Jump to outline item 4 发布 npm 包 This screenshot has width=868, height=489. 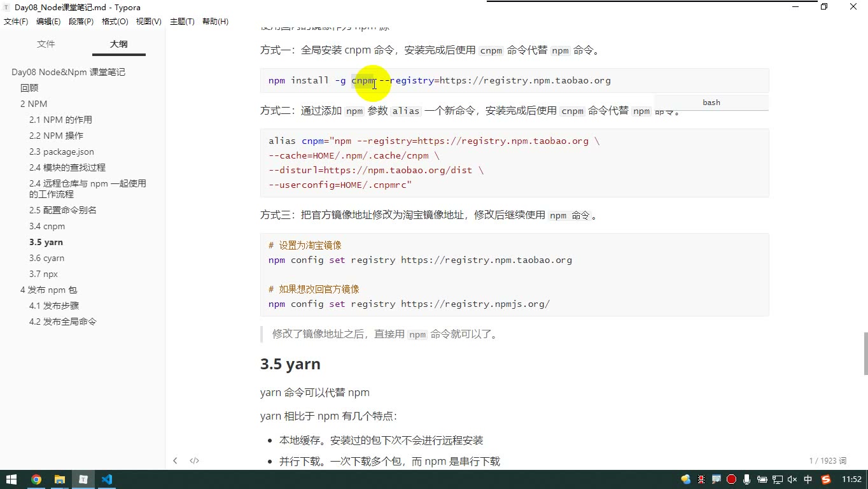49,290
